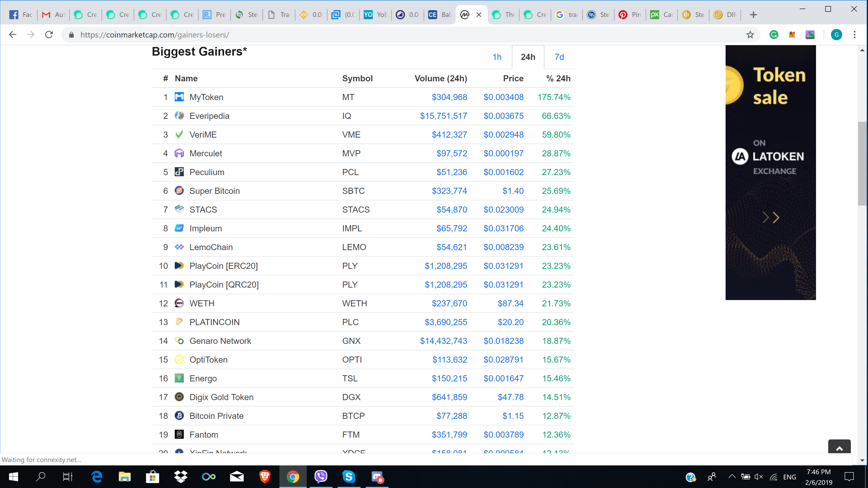Click the page vertical scrollbar thumb
This screenshot has height=488, width=868.
[862, 163]
